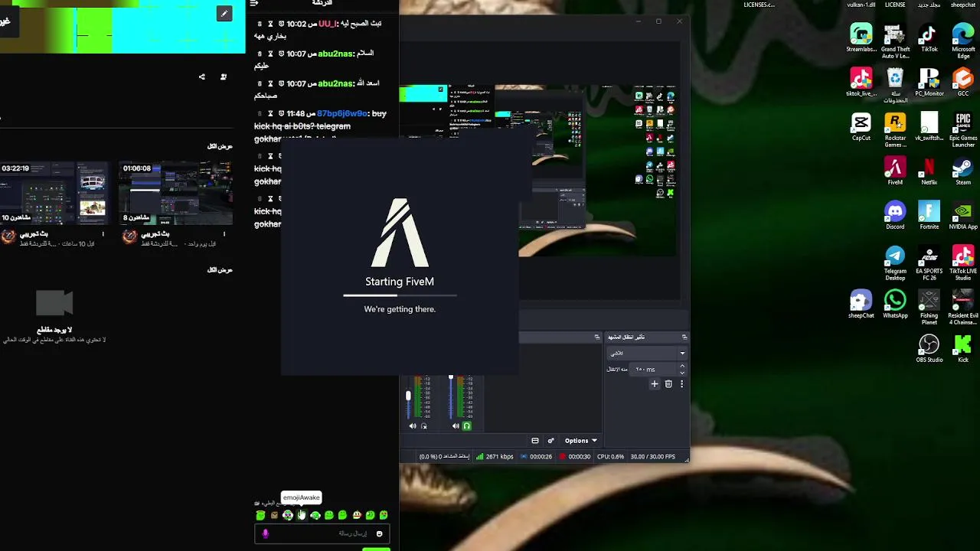Click abu2nas username in the 'السلام عليكم' message
This screenshot has width=980, height=551.
coord(335,54)
